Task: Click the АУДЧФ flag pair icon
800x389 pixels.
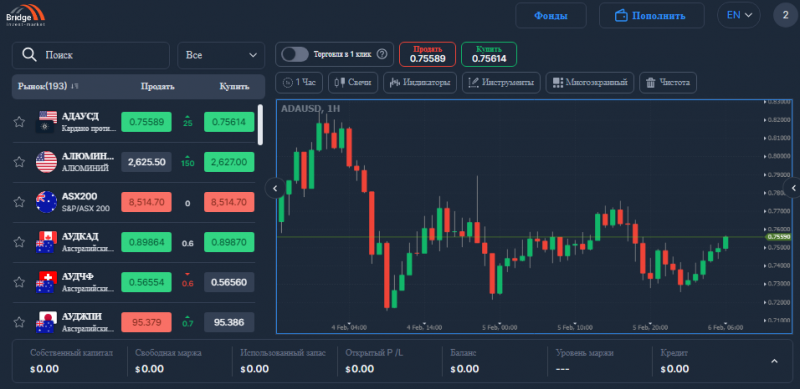Action: pos(46,282)
